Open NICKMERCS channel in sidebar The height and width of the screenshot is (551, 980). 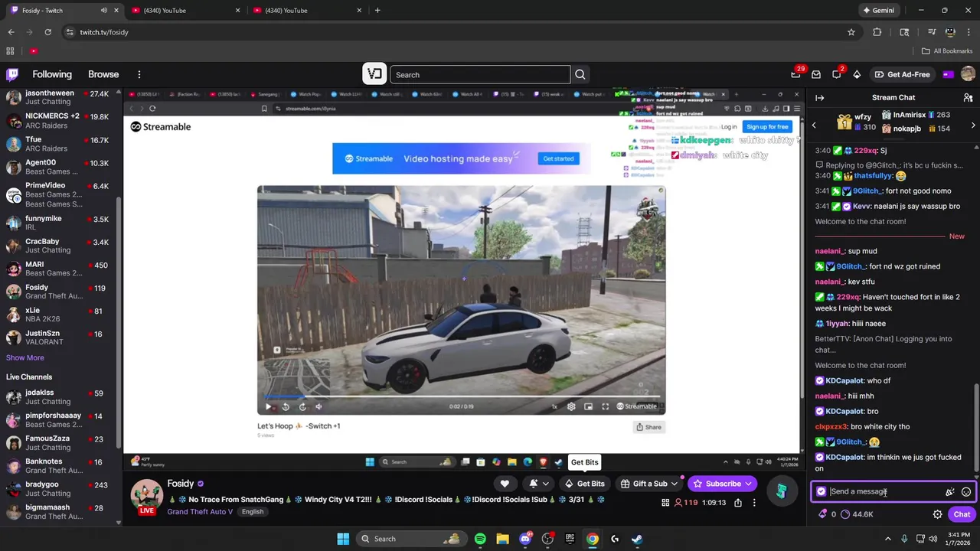(x=59, y=121)
